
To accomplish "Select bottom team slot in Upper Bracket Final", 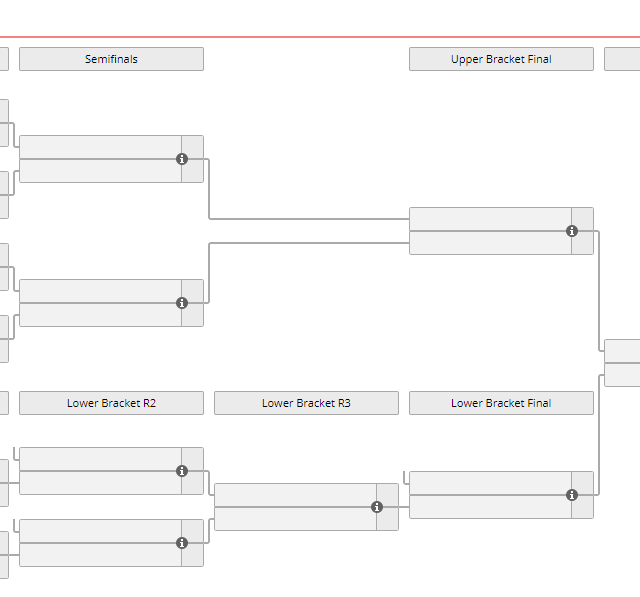I will click(490, 243).
